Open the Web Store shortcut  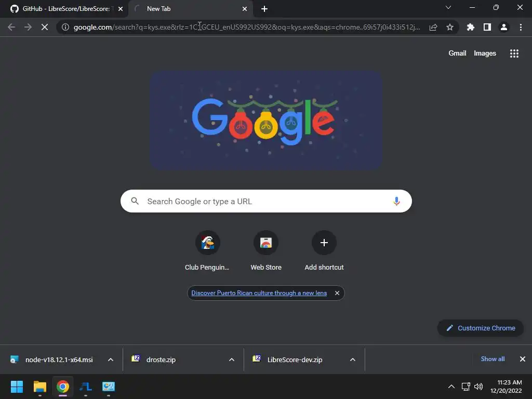[x=266, y=251]
